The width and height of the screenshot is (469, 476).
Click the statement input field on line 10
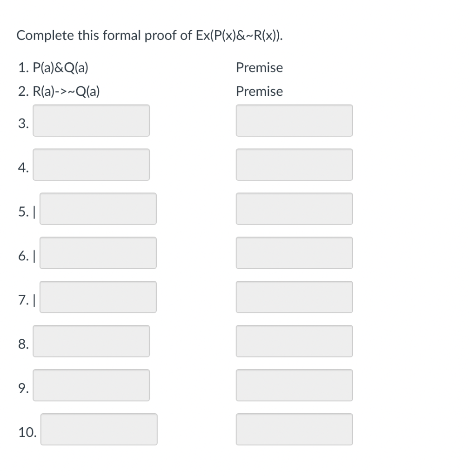(99, 430)
